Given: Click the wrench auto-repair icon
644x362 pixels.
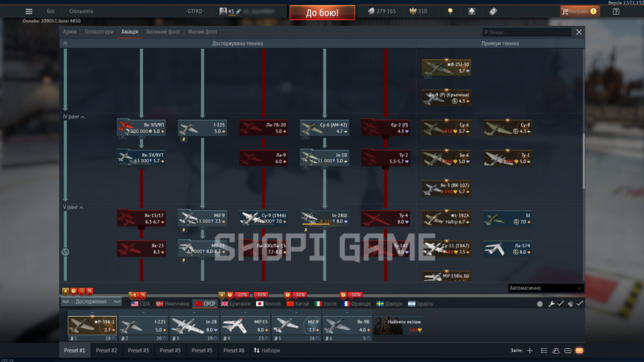Looking at the screenshot, I should (x=551, y=304).
